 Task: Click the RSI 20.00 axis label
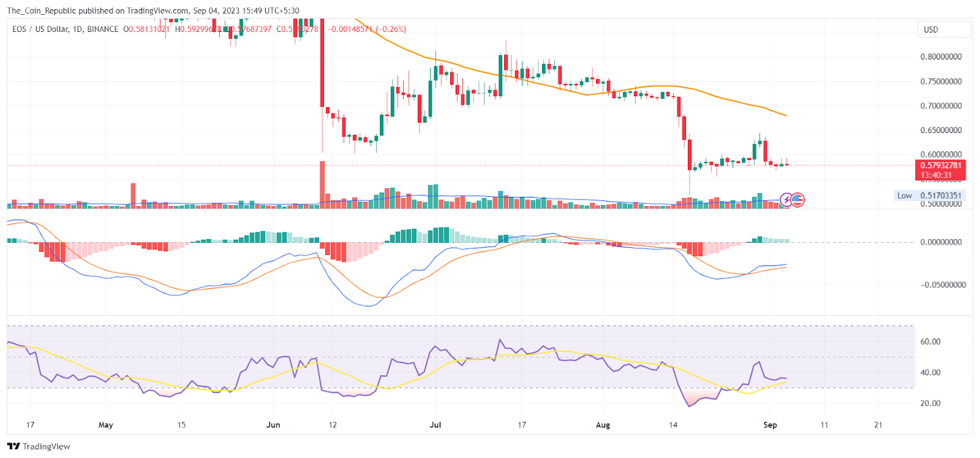930,403
